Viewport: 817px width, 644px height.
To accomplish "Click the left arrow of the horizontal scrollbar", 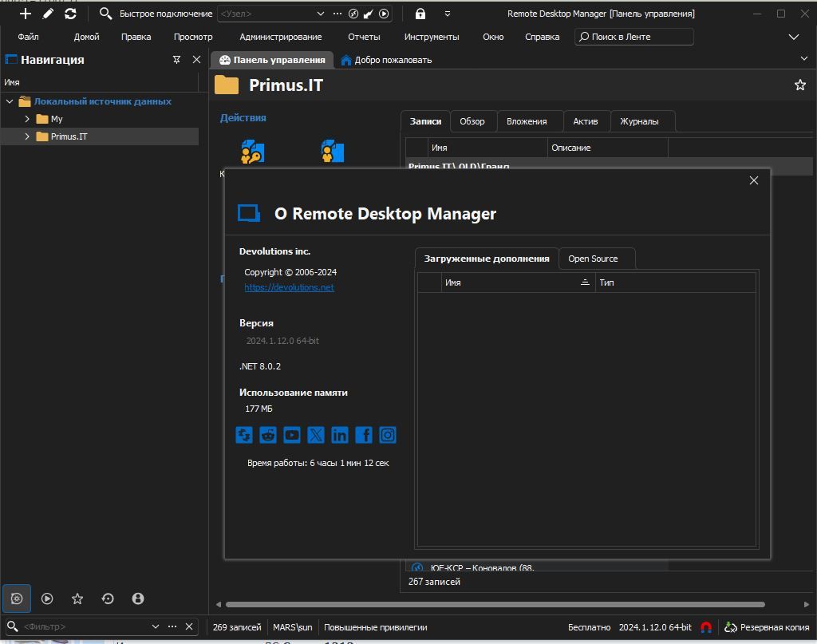I will coord(219,604).
